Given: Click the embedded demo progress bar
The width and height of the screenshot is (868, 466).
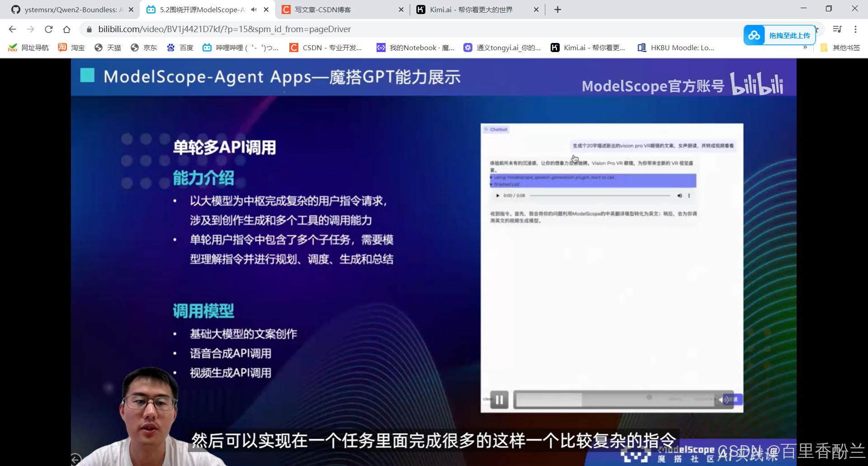Looking at the screenshot, I should click(615, 400).
